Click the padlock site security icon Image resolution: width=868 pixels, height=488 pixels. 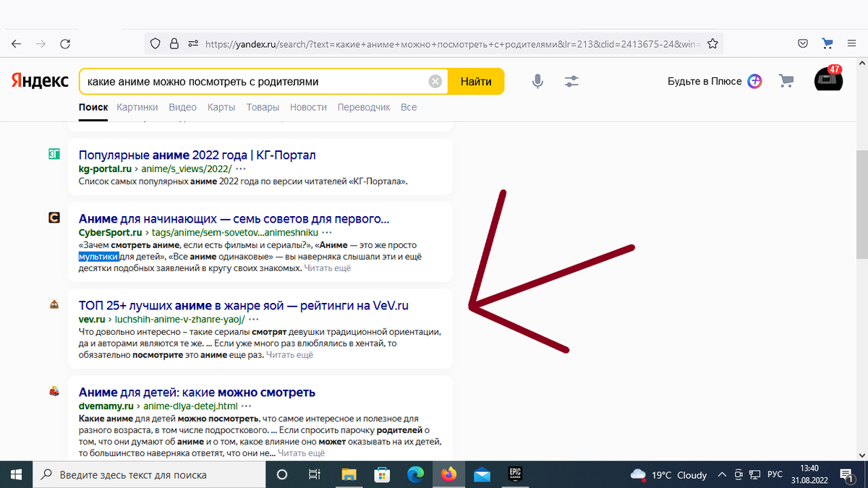174,44
